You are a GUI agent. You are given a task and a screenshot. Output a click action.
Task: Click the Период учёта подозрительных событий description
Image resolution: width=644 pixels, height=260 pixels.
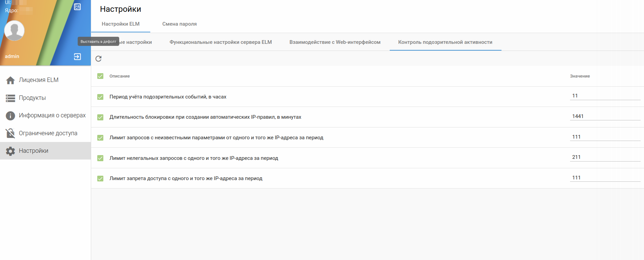[x=168, y=97]
